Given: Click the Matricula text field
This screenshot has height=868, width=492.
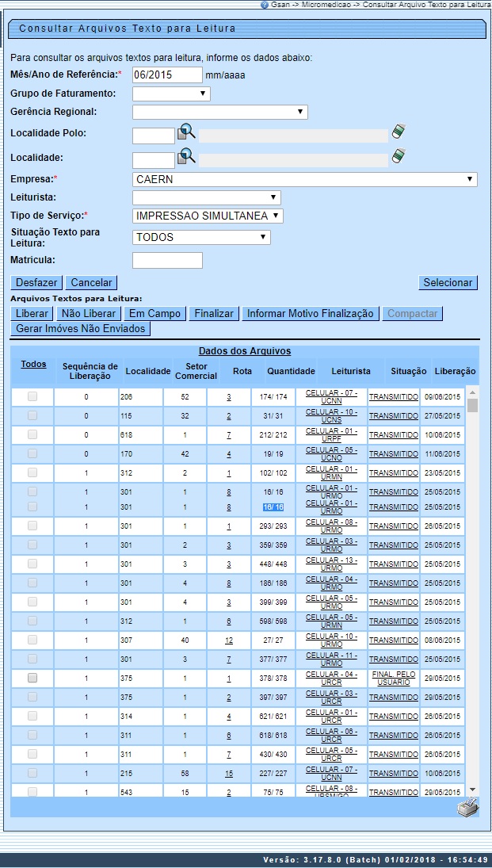Looking at the screenshot, I should (167, 260).
